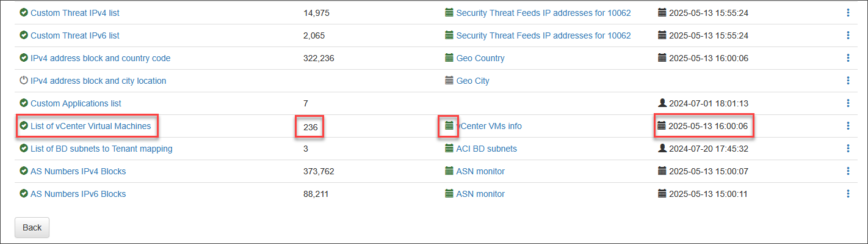The height and width of the screenshot is (244, 868).
Task: Click feed icon next to ACI BD subnets
Action: (x=449, y=149)
